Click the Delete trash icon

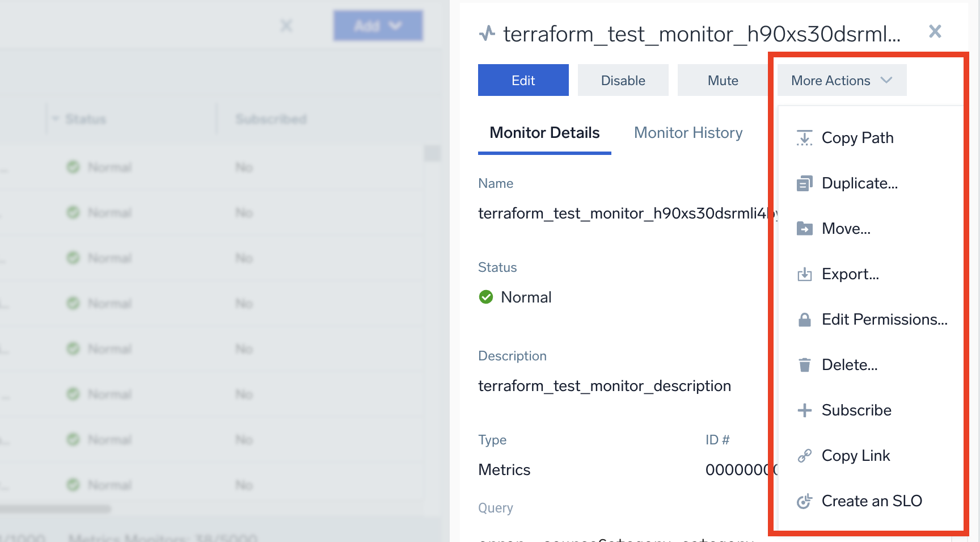point(804,364)
